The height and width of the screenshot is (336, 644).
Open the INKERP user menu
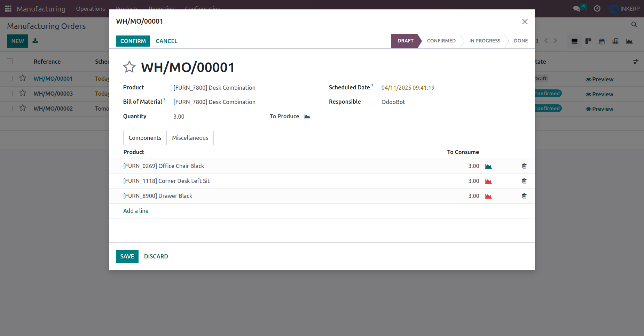pos(624,9)
